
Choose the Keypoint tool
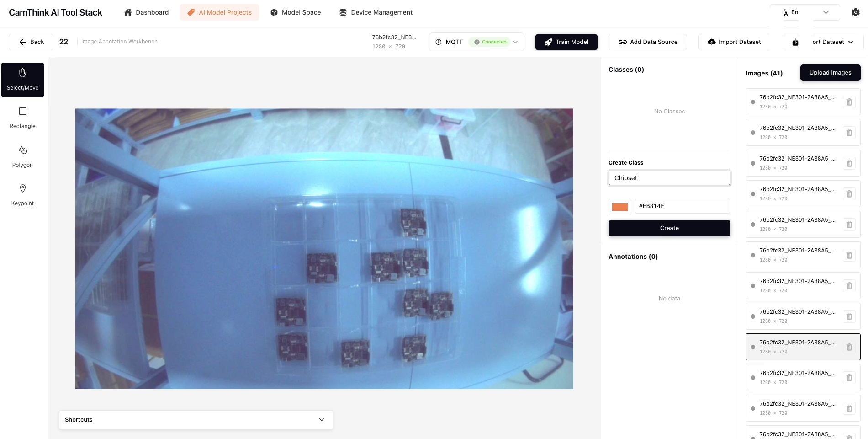(x=22, y=195)
